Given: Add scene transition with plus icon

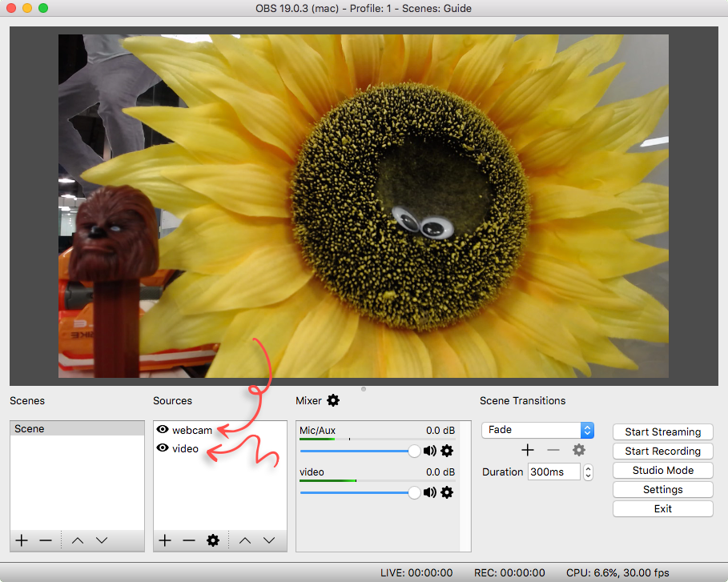Looking at the screenshot, I should coord(528,450).
